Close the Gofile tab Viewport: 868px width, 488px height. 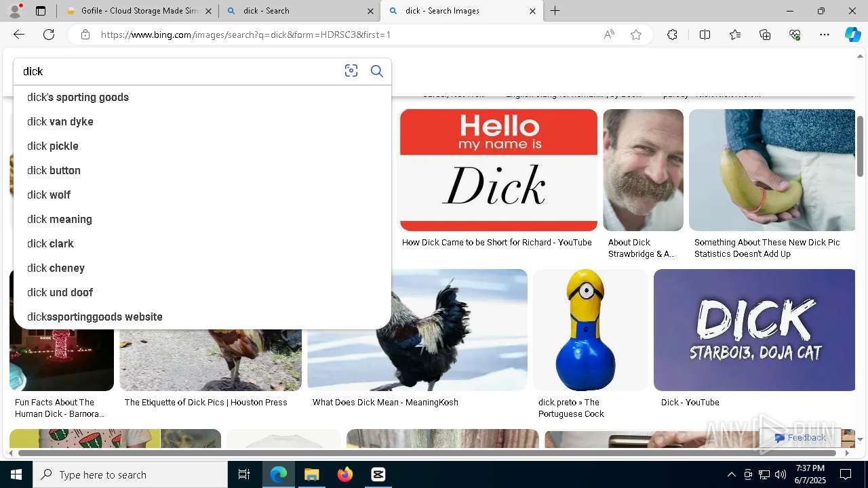(x=208, y=11)
